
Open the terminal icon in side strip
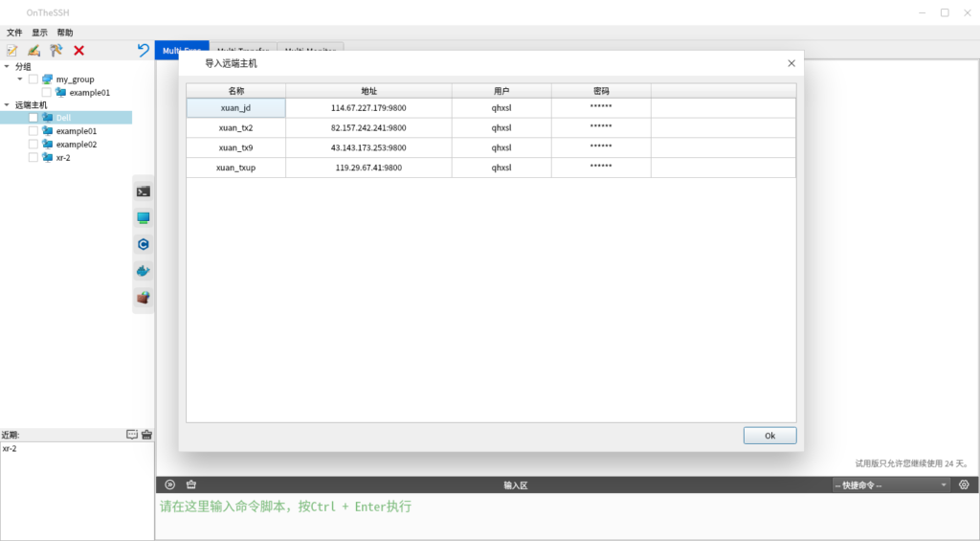coord(143,192)
